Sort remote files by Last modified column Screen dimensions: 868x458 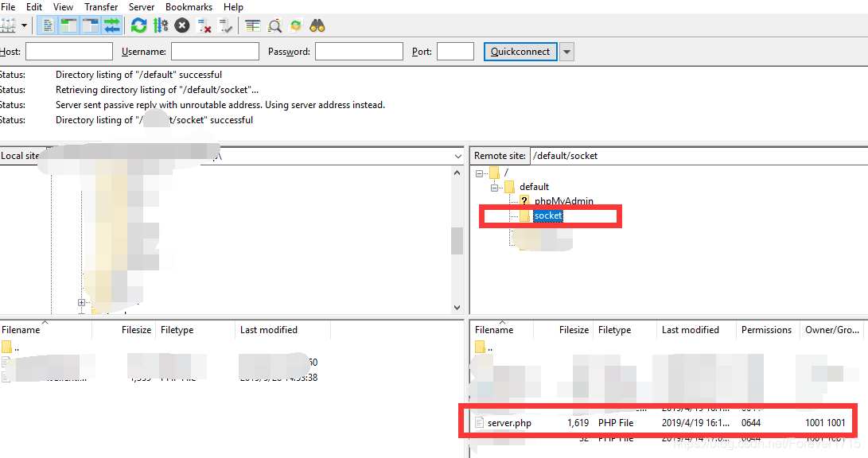click(x=696, y=330)
